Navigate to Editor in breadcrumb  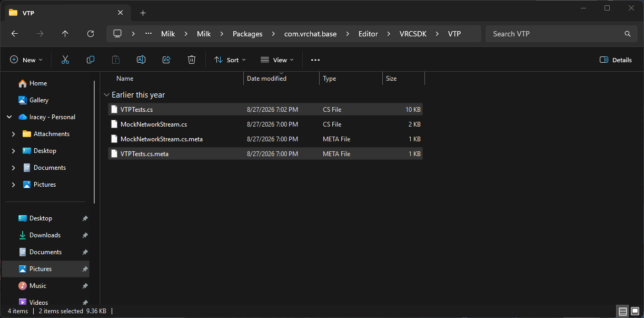[x=368, y=34]
